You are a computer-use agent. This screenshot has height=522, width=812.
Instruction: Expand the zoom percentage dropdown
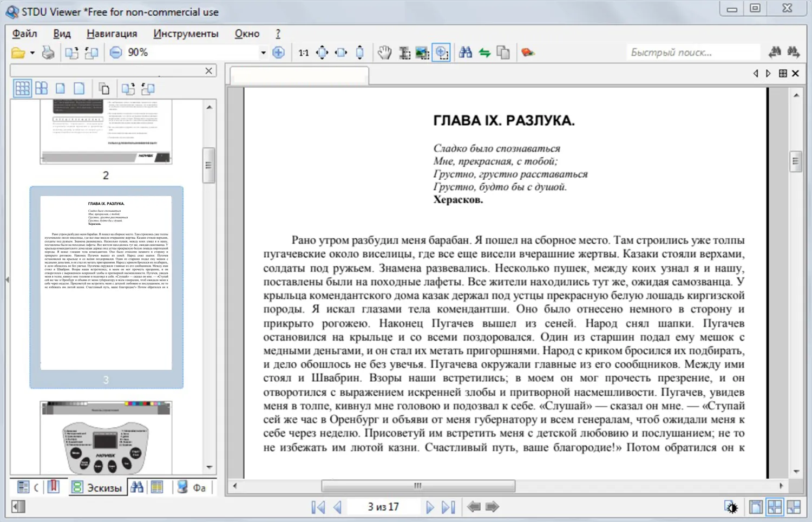(263, 53)
